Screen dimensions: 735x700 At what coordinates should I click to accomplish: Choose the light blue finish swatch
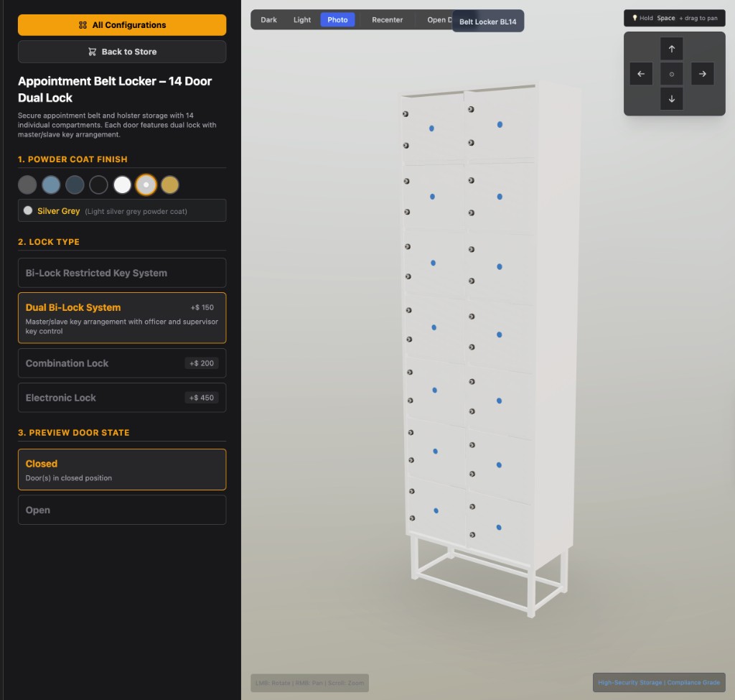(x=51, y=185)
